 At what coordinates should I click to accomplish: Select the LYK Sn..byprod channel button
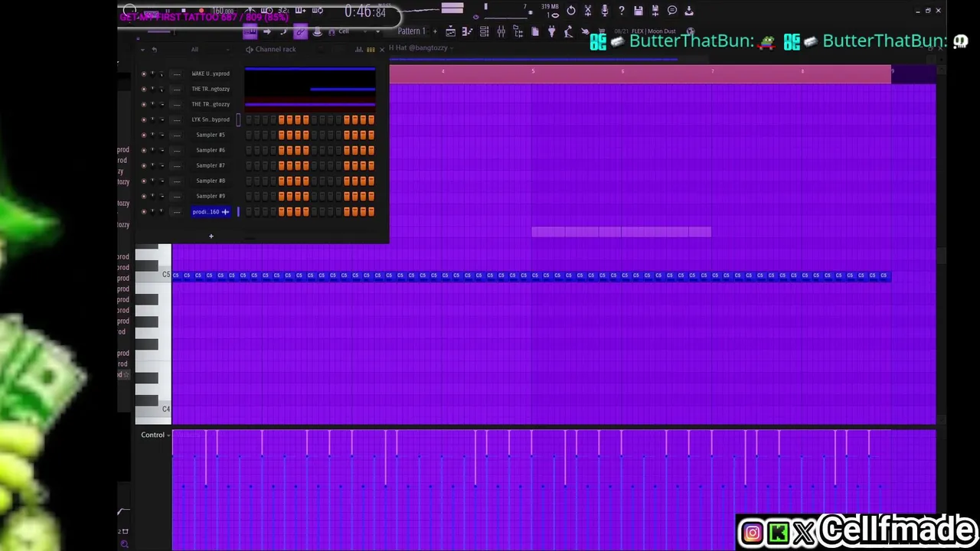[x=211, y=119]
